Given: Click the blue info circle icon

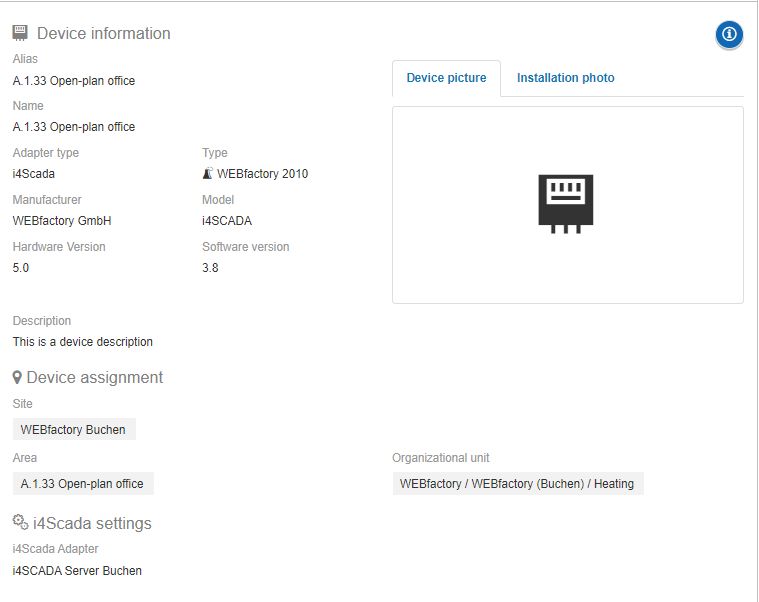Looking at the screenshot, I should tap(729, 34).
